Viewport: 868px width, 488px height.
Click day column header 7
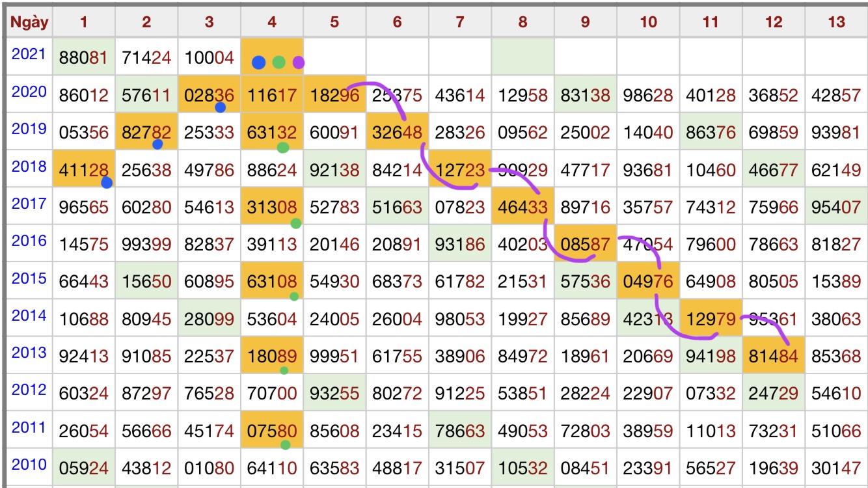(x=460, y=22)
